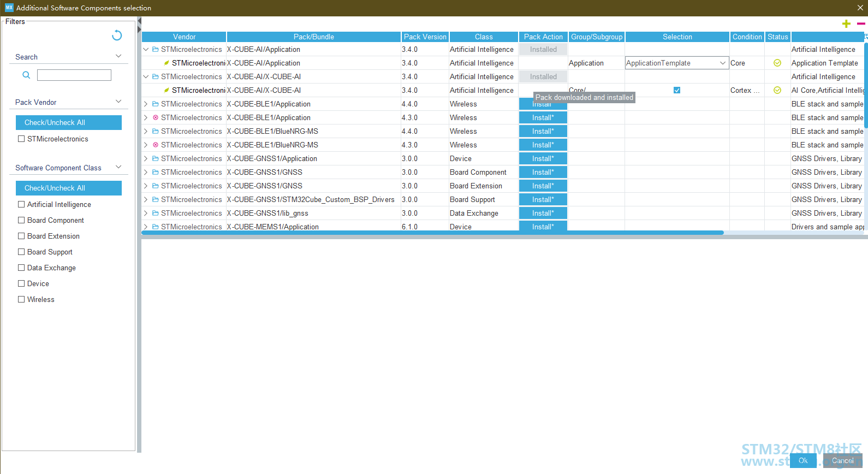Viewport: 868px width, 474px height.
Task: Click Check/Uncheck All under Pack Vendor
Action: (69, 122)
